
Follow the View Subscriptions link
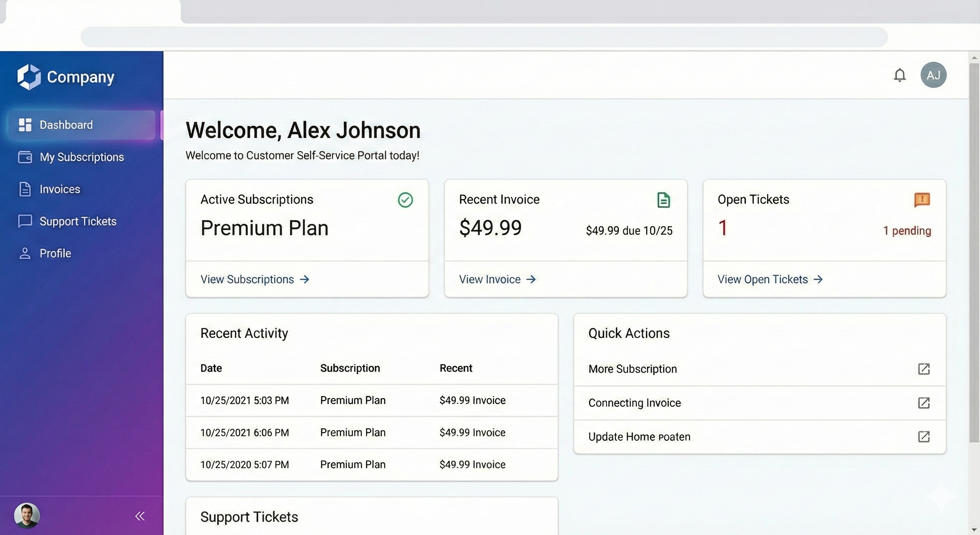click(x=254, y=279)
